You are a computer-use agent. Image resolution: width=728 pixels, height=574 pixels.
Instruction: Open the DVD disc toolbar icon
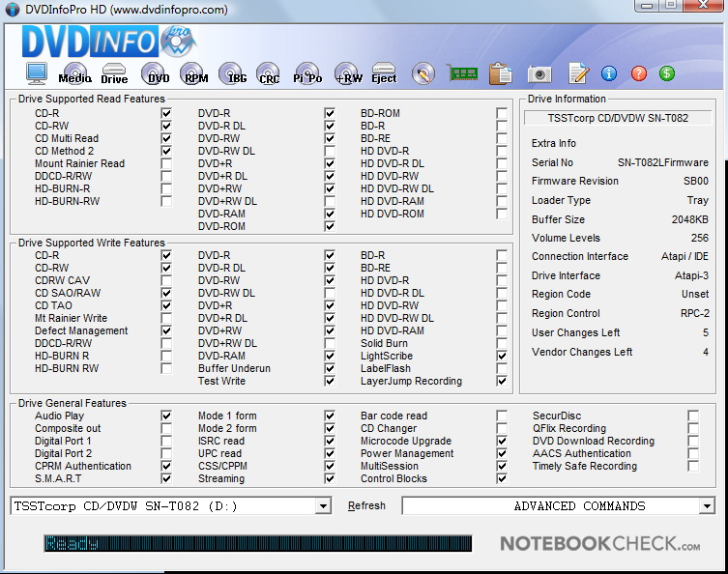click(156, 73)
